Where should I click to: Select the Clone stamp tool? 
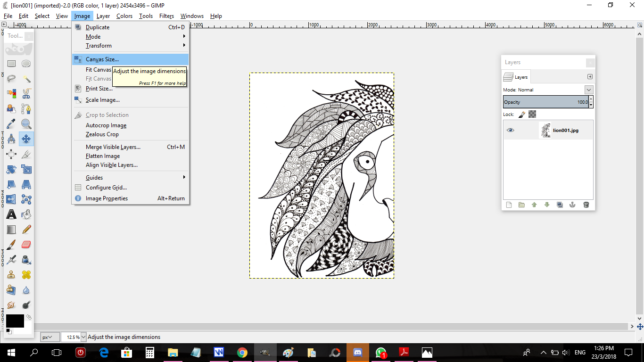[11, 275]
